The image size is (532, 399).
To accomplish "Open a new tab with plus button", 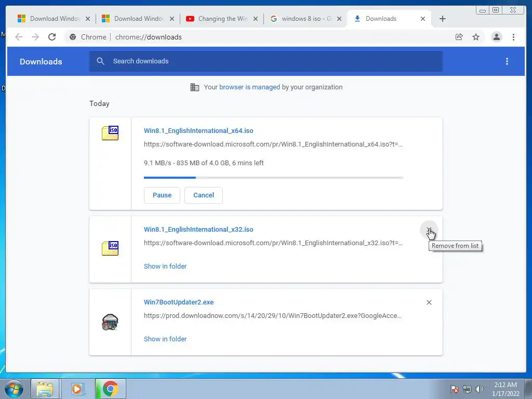I will point(443,19).
